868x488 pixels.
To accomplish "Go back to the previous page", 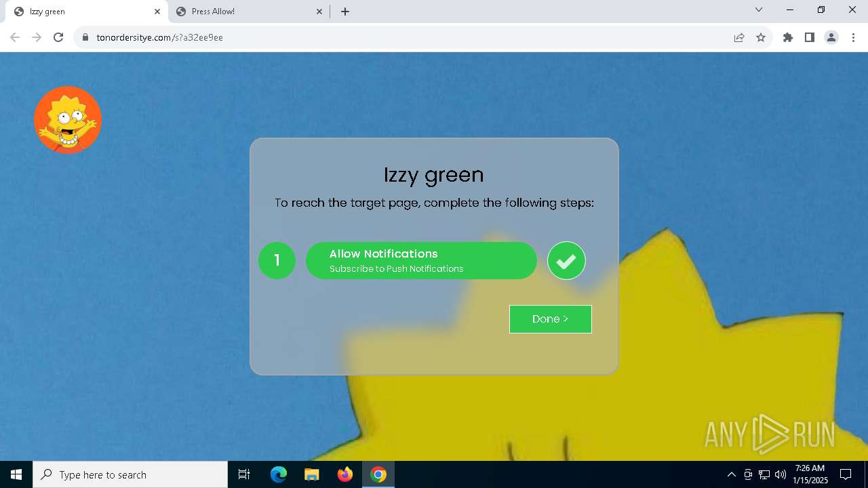I will click(x=15, y=37).
